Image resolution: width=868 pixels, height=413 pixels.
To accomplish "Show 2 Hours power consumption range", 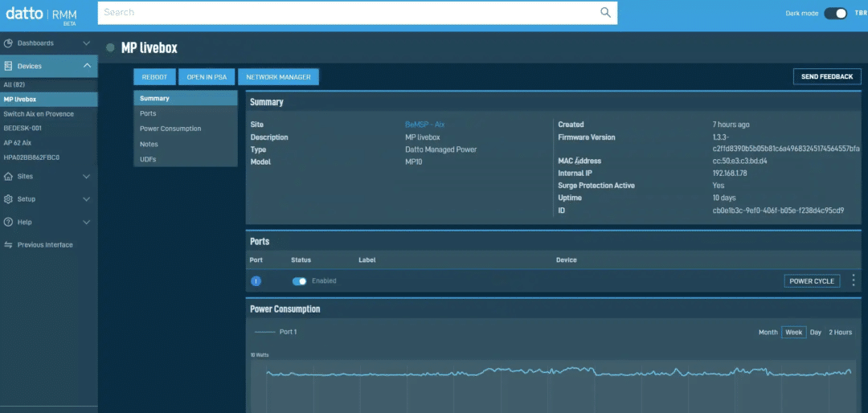I will pos(841,332).
